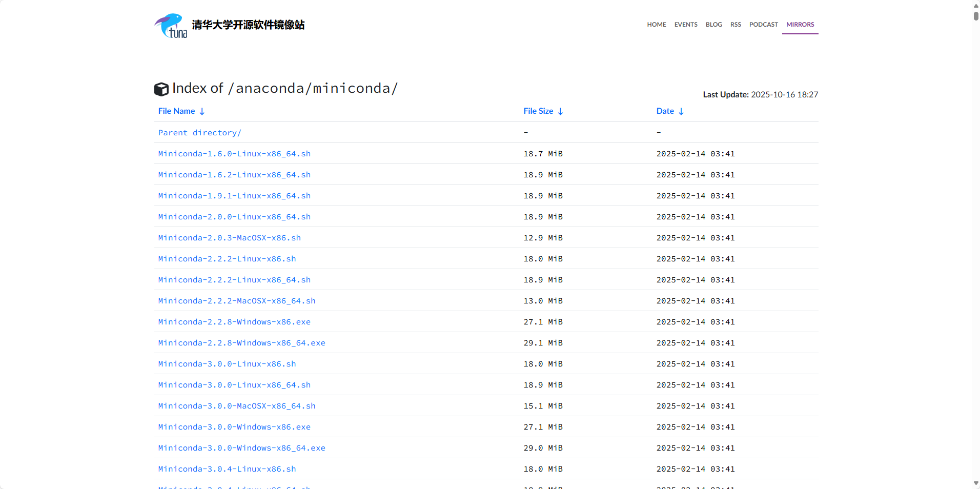Open the HOME menu item
Viewport: 980px width, 489px height.
click(x=656, y=24)
